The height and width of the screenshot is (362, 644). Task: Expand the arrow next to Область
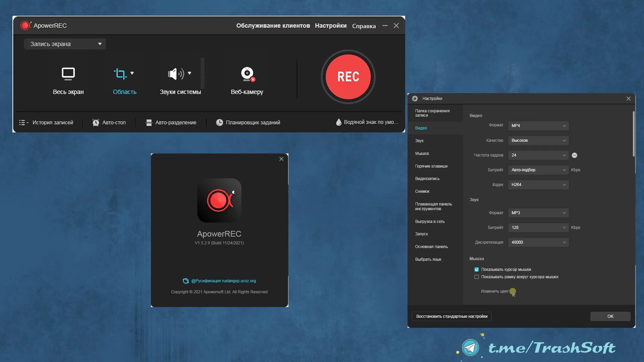point(132,73)
